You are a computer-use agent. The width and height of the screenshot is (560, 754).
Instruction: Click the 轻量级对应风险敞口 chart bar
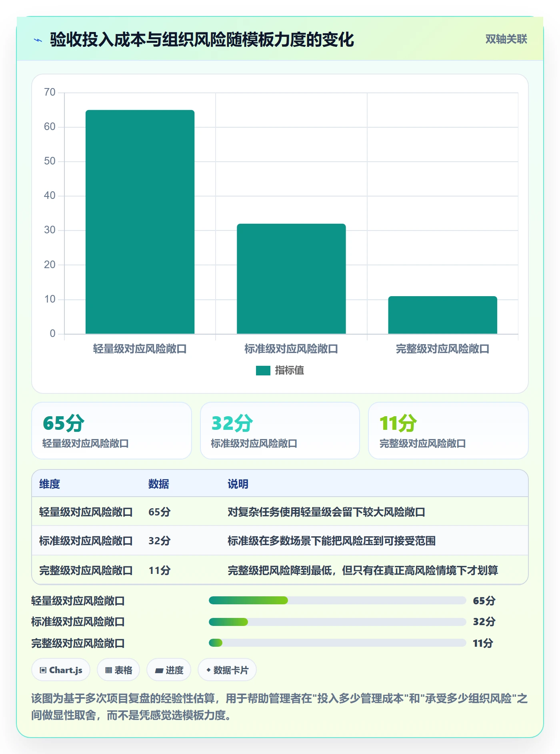[x=140, y=222]
